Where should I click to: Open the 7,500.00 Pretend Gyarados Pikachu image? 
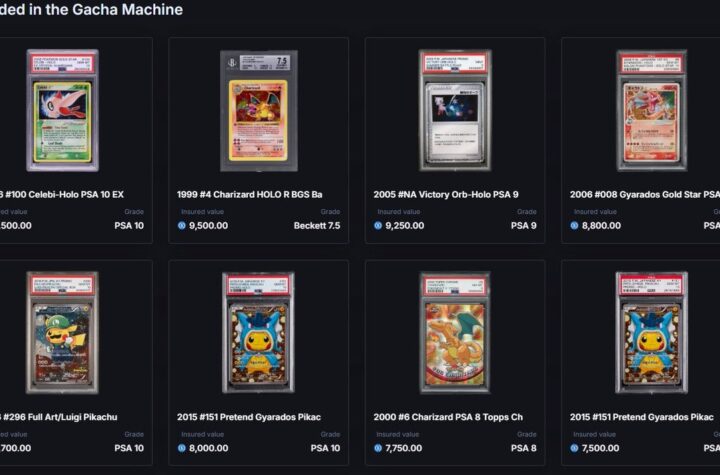[x=652, y=333]
